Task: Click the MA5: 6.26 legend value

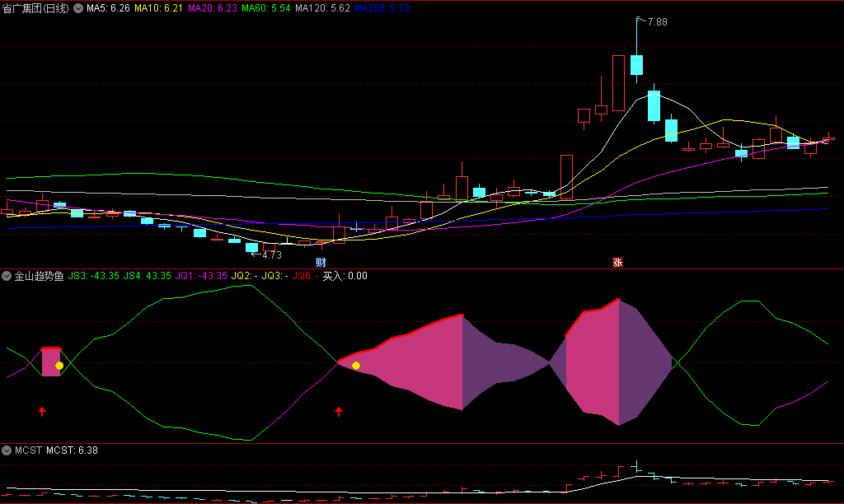Action: point(108,8)
